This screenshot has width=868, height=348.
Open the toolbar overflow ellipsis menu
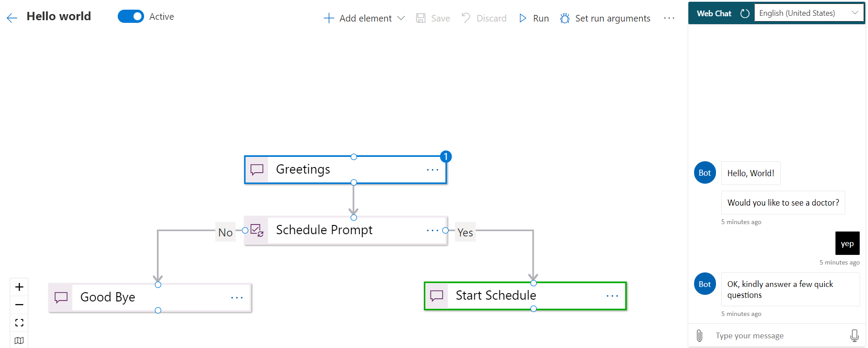click(669, 18)
